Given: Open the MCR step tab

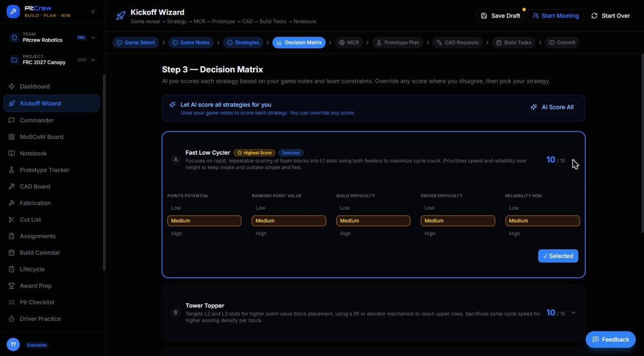Looking at the screenshot, I should pyautogui.click(x=349, y=42).
